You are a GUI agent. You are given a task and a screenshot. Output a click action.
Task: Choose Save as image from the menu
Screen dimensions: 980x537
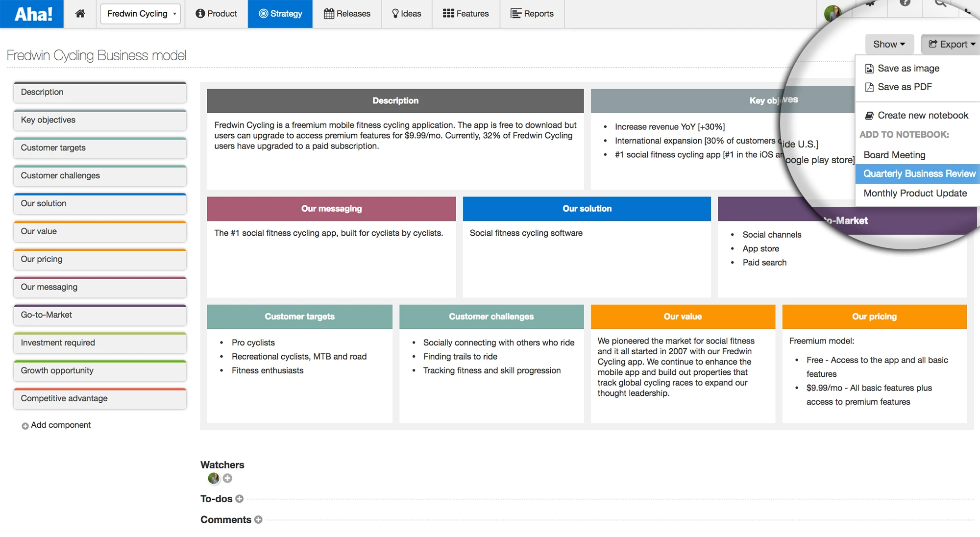pos(908,68)
